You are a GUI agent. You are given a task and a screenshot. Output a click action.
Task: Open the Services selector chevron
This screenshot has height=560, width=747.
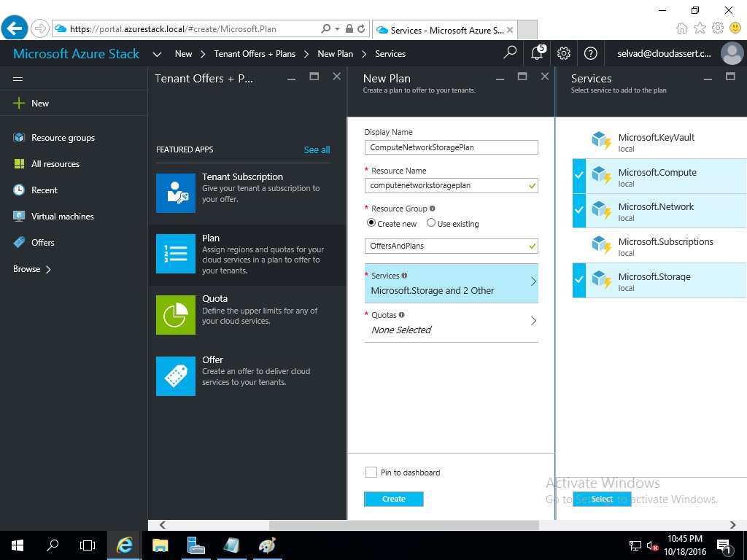pos(533,281)
